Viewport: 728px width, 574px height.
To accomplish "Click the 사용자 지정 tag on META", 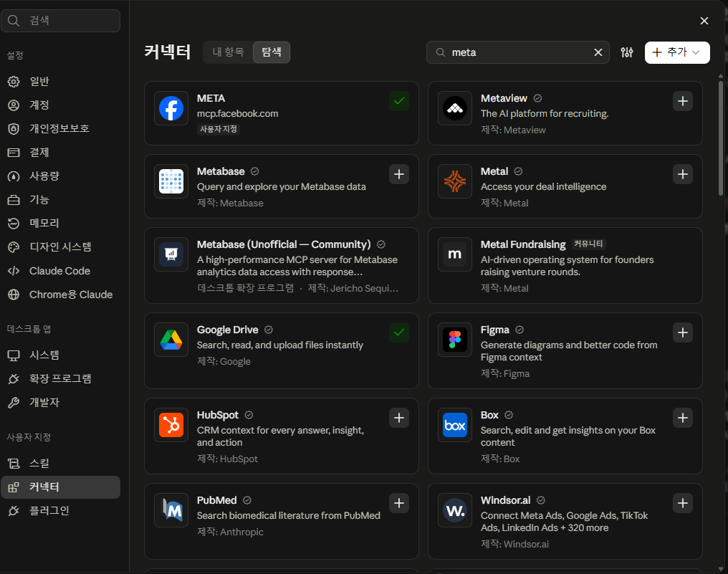I will [x=219, y=129].
